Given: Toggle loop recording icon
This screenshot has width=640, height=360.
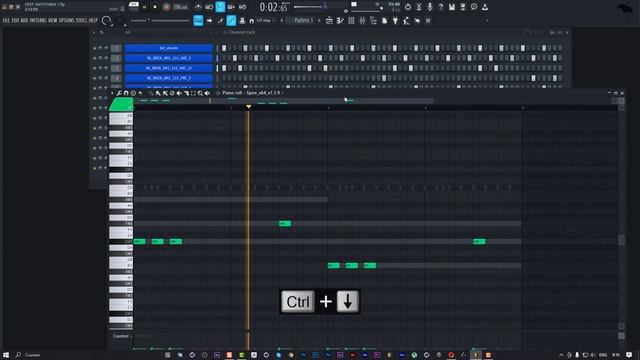Looking at the screenshot, I should (x=242, y=7).
